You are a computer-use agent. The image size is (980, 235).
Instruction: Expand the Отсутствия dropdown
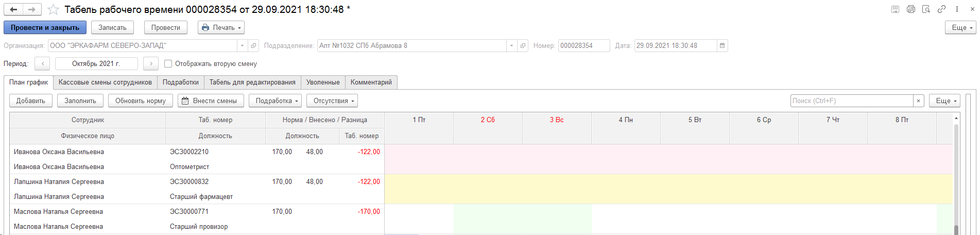pos(332,101)
